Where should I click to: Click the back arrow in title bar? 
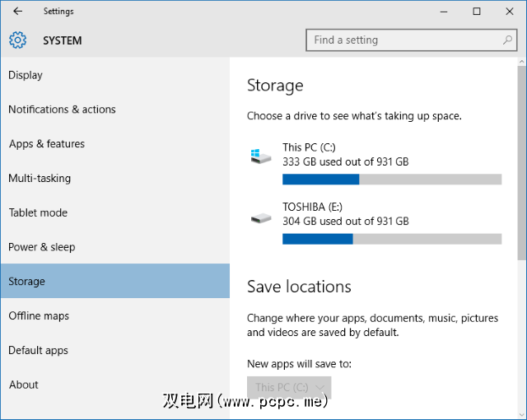[17, 12]
